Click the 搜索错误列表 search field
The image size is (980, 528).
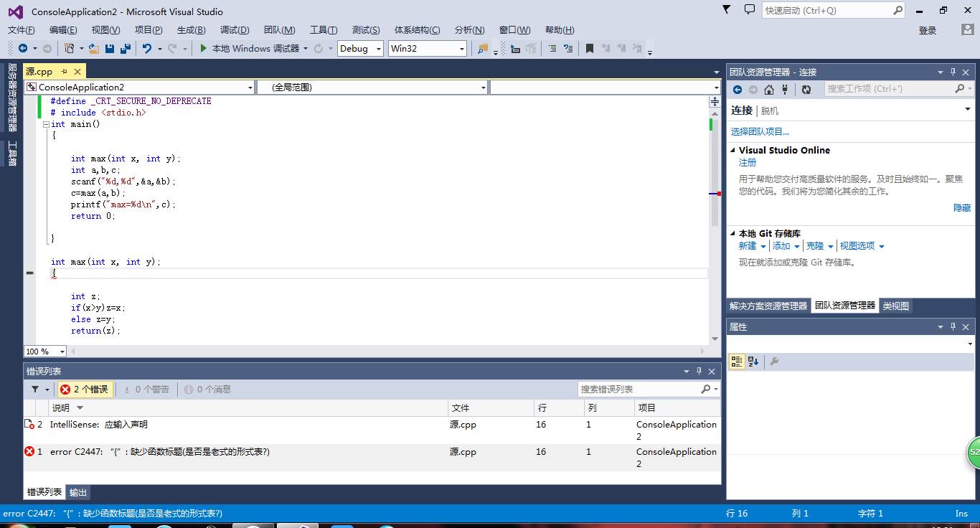click(x=649, y=389)
